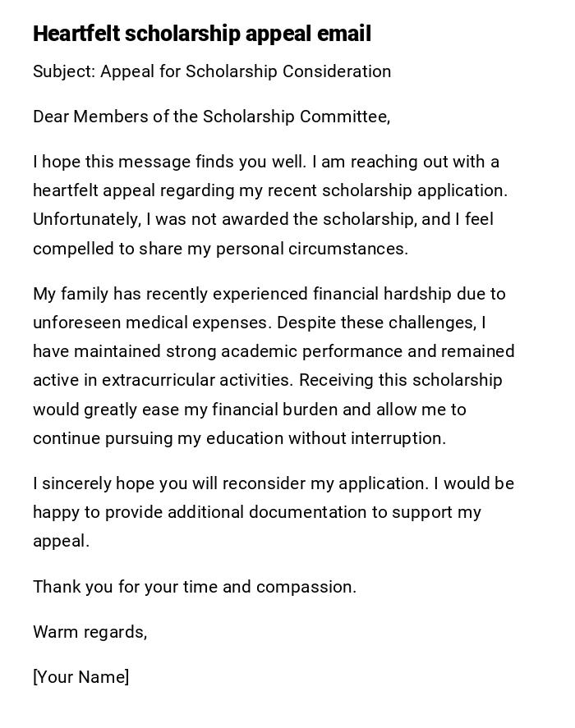Click the line starting "Unfortunately, I was not awarded"
The image size is (575, 728).
263,219
